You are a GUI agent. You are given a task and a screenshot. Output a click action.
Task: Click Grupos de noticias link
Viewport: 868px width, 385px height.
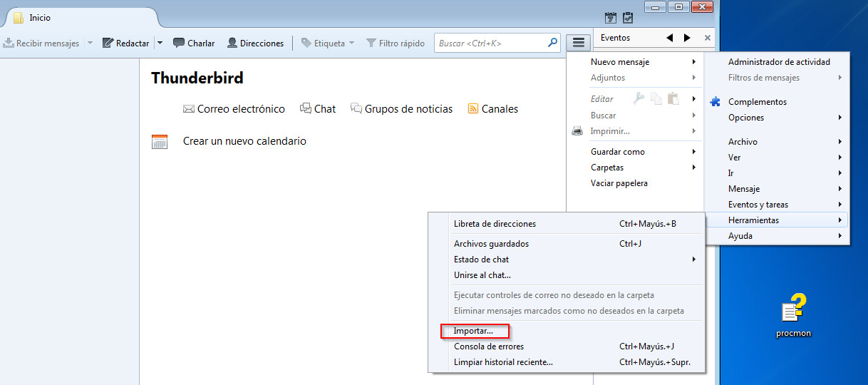click(x=408, y=109)
